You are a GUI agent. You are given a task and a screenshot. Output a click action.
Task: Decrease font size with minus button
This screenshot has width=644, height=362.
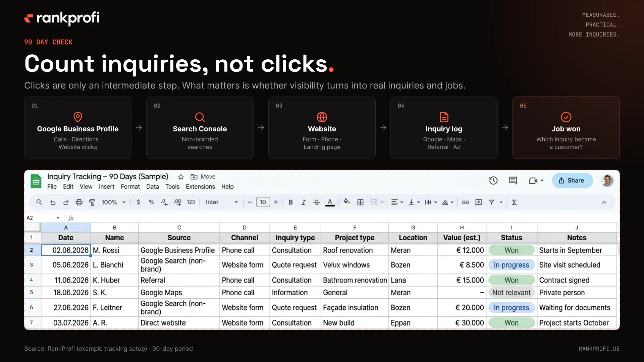250,202
